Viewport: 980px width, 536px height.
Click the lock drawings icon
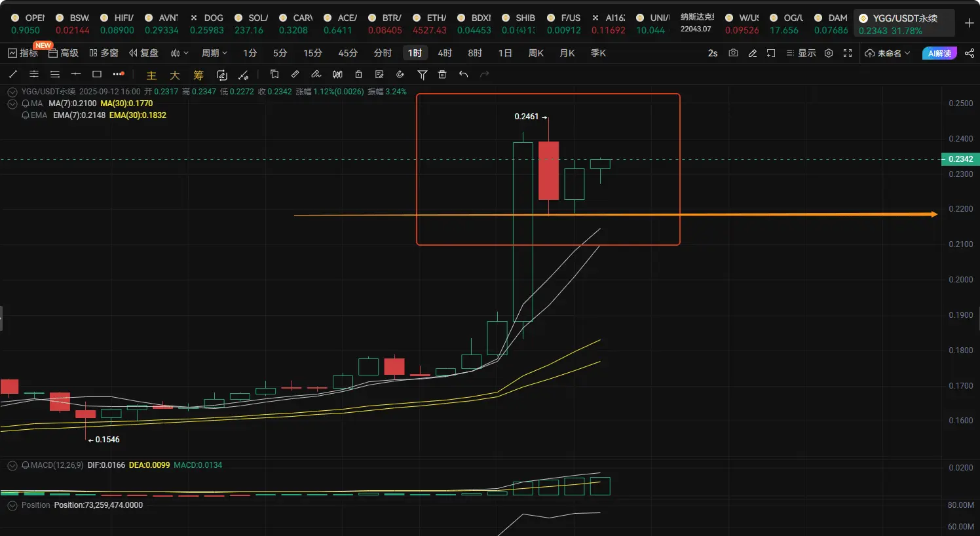[358, 75]
